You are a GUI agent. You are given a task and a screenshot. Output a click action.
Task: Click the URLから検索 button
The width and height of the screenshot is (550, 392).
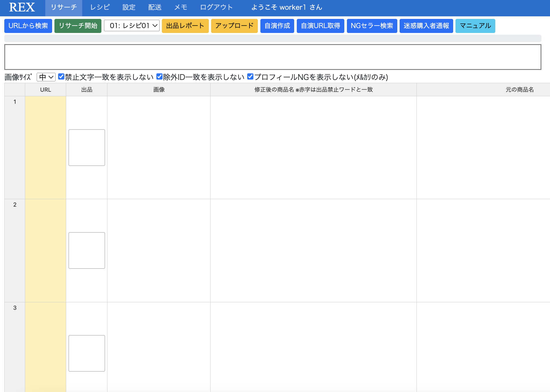point(28,26)
